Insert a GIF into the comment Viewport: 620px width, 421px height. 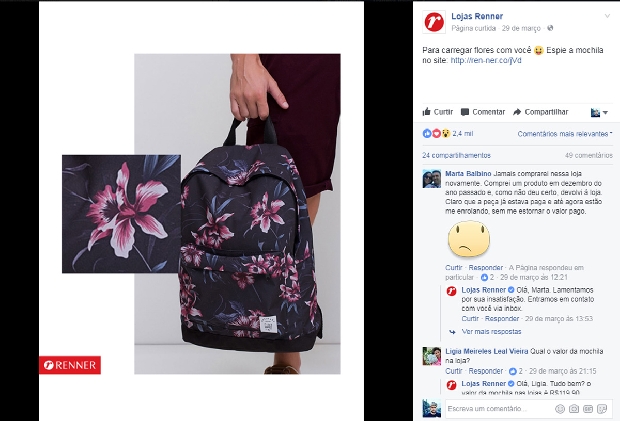click(x=588, y=409)
